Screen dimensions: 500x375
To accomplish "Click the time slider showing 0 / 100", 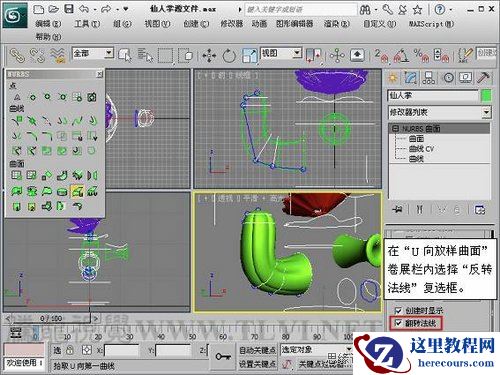I will [51, 318].
